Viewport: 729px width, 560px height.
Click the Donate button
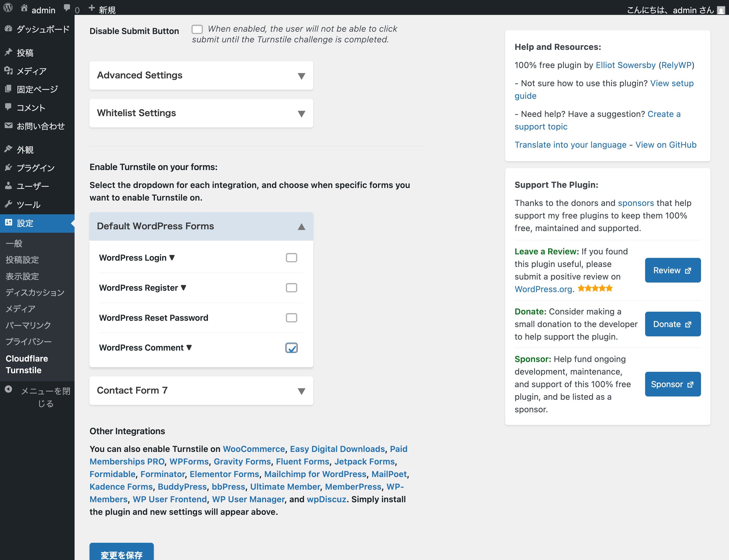[x=673, y=324]
